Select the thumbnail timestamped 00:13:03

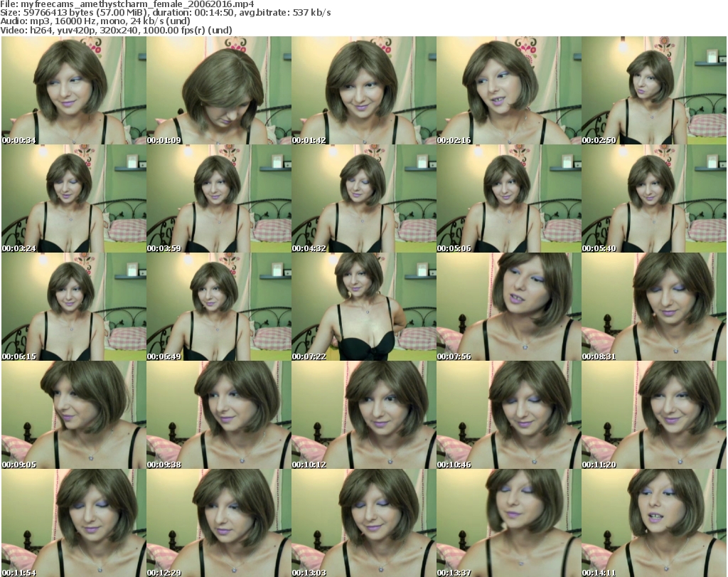pyautogui.click(x=364, y=523)
